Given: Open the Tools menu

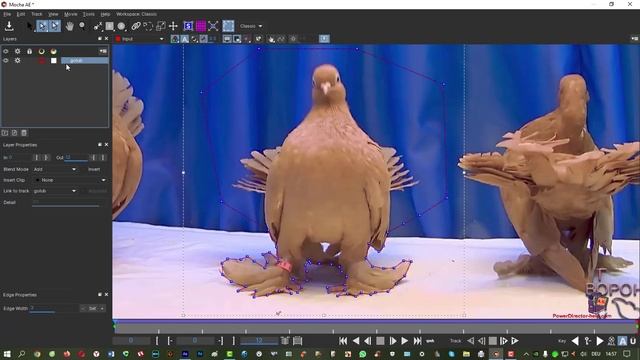Looking at the screenshot, I should pos(89,14).
